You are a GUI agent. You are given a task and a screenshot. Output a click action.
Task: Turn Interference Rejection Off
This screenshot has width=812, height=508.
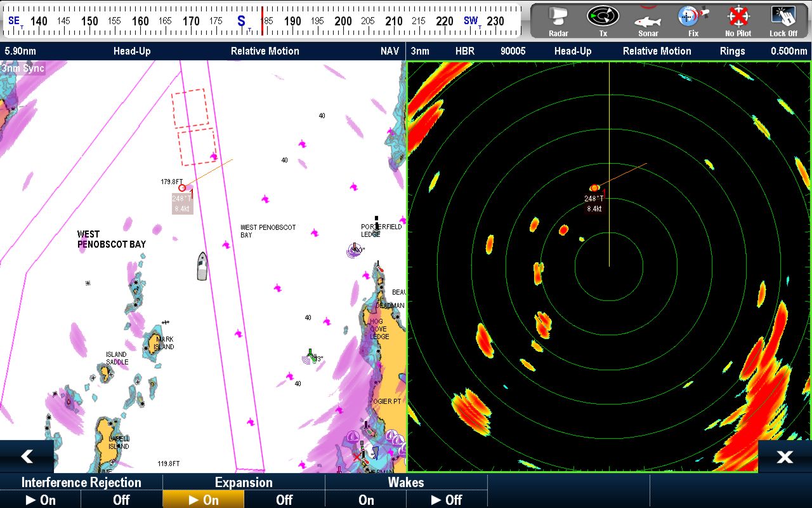pyautogui.click(x=121, y=500)
